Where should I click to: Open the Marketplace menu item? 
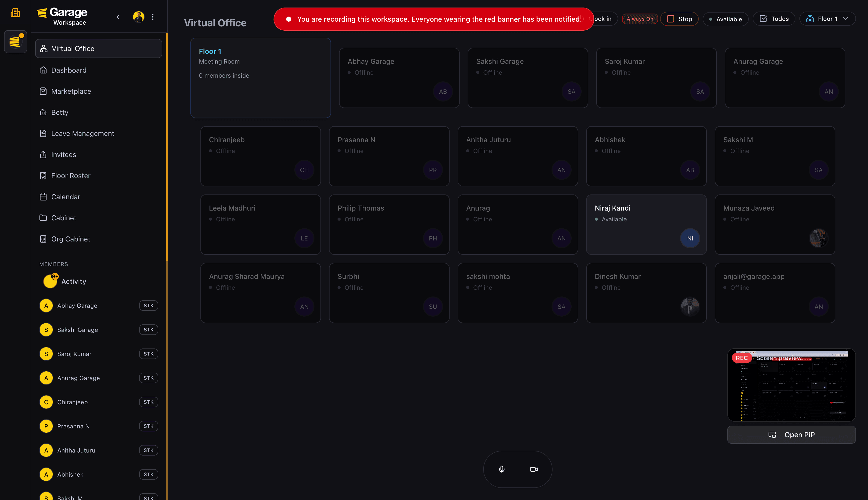tap(71, 91)
